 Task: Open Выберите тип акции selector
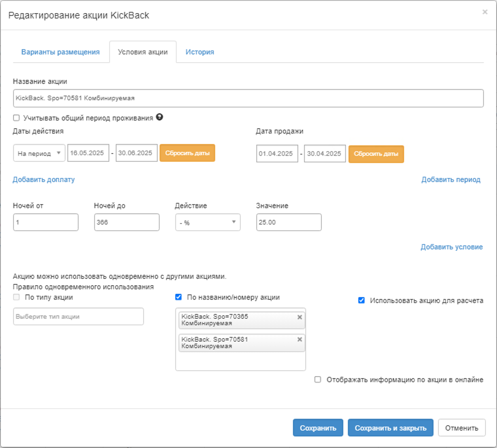pos(78,316)
